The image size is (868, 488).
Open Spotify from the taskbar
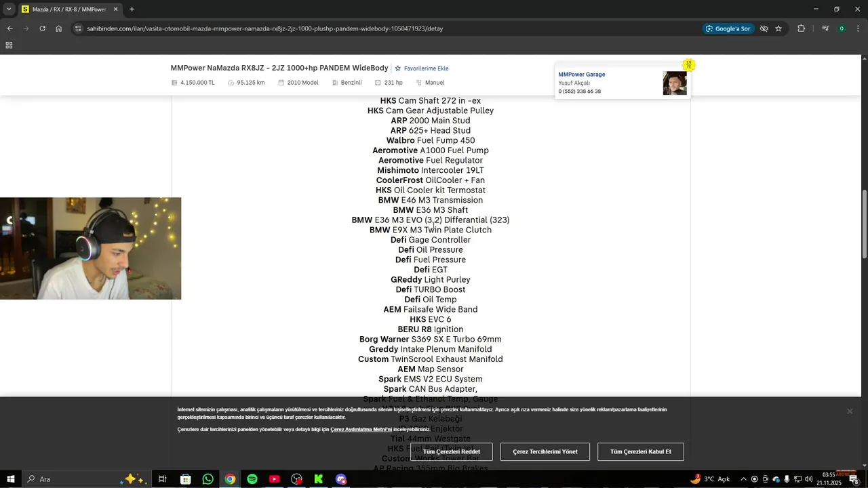(x=252, y=479)
